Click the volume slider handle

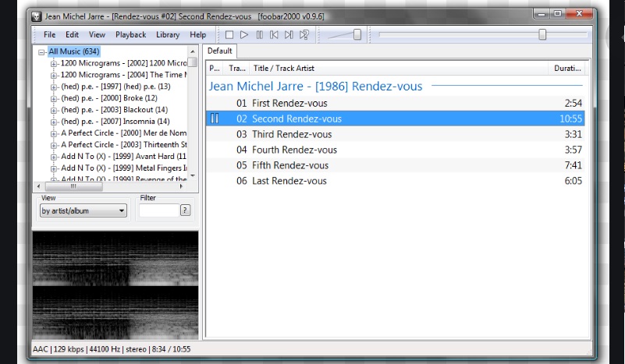coord(357,34)
